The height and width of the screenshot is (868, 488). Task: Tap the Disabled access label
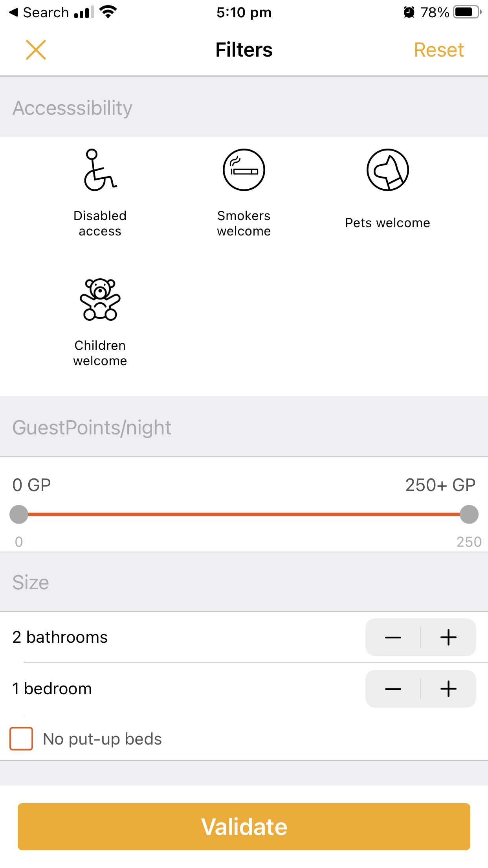pyautogui.click(x=100, y=223)
